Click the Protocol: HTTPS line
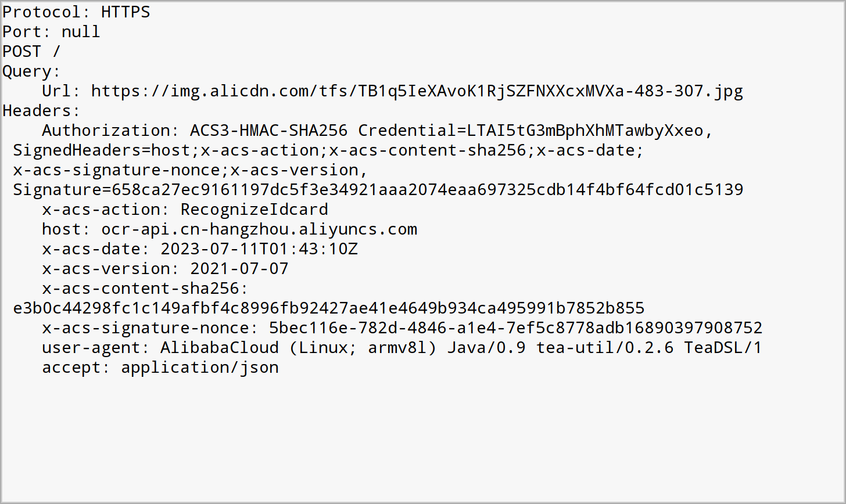This screenshot has height=504, width=846. 77,12
